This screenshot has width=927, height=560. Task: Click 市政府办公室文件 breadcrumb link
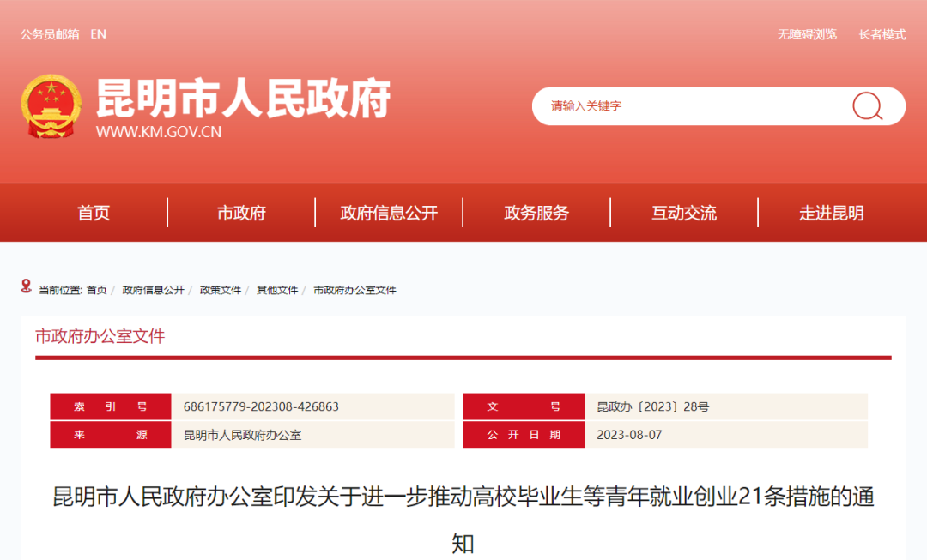click(354, 291)
